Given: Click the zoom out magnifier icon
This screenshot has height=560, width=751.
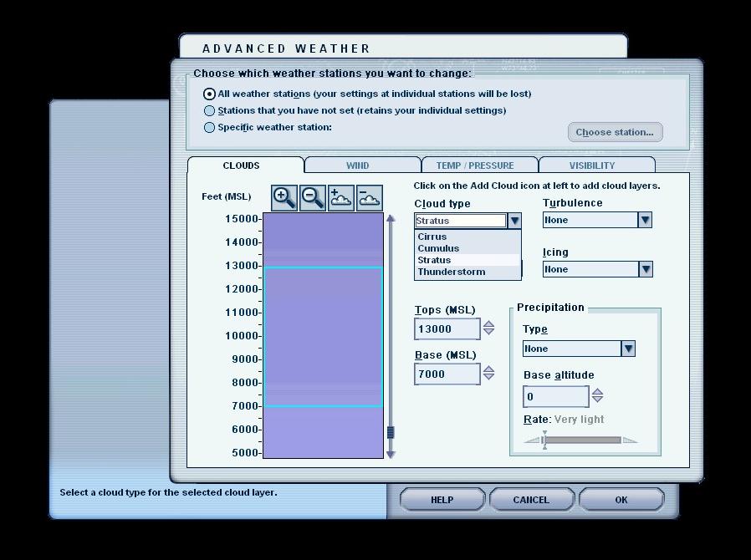Looking at the screenshot, I should (313, 198).
